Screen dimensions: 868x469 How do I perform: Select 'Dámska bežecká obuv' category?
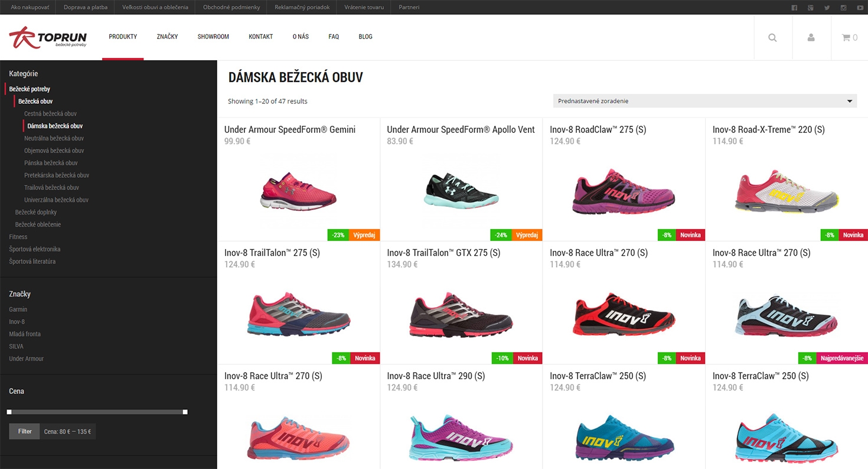[55, 126]
